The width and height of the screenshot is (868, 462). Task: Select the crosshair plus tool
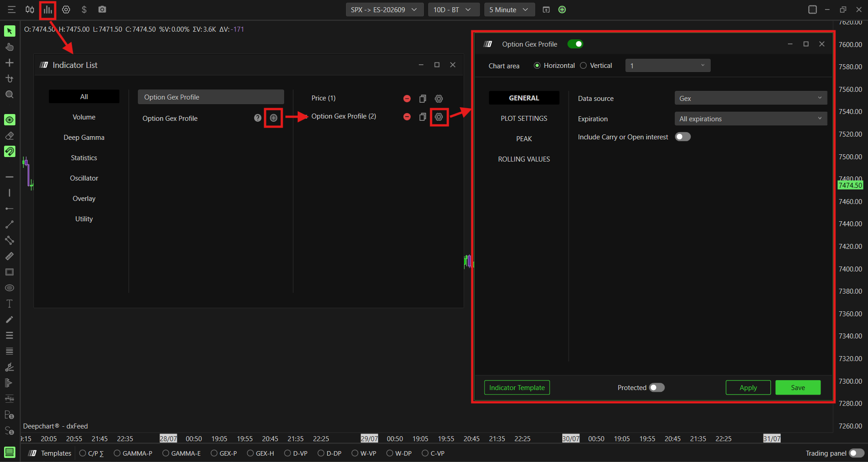pos(9,63)
